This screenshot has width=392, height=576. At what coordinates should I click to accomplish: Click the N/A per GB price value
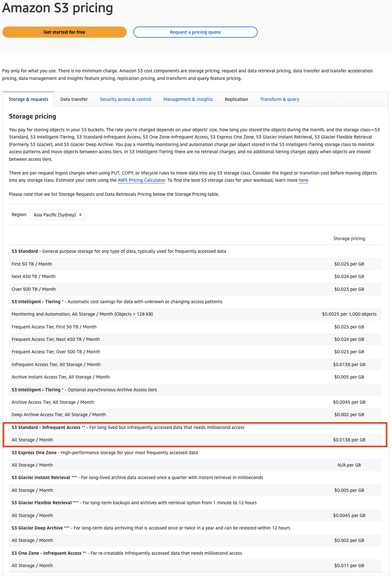(349, 465)
